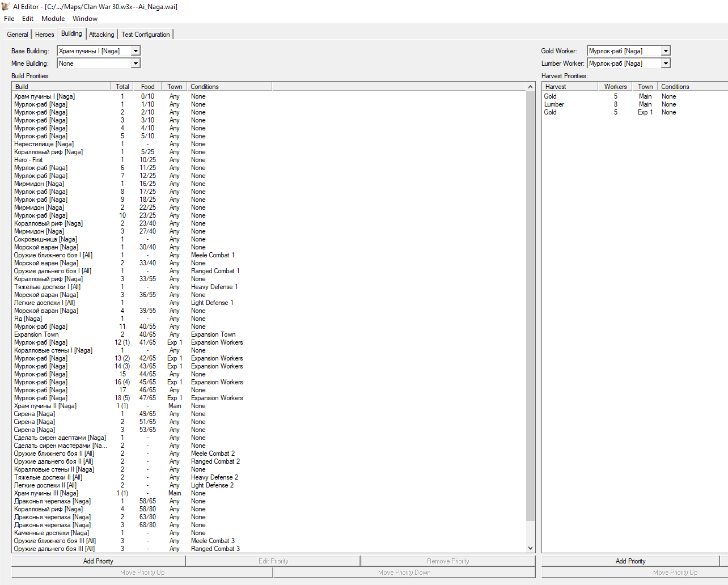Screen dimensions: 728x585
Task: Click the Build Priorities scrollbar down arrow
Action: pos(531,548)
